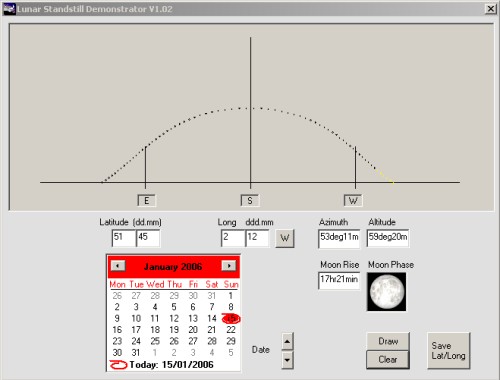
Task: Select January 12 in calendar
Action: tap(174, 318)
